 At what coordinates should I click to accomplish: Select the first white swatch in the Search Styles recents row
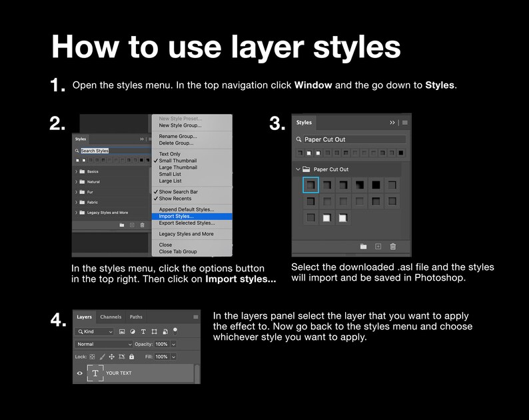(77, 160)
